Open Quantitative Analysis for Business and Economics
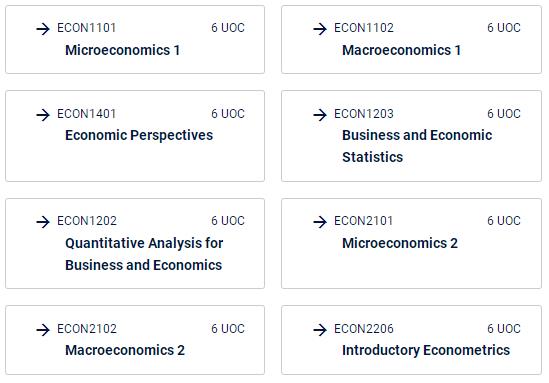Viewport: 549px width, 383px height. (144, 254)
